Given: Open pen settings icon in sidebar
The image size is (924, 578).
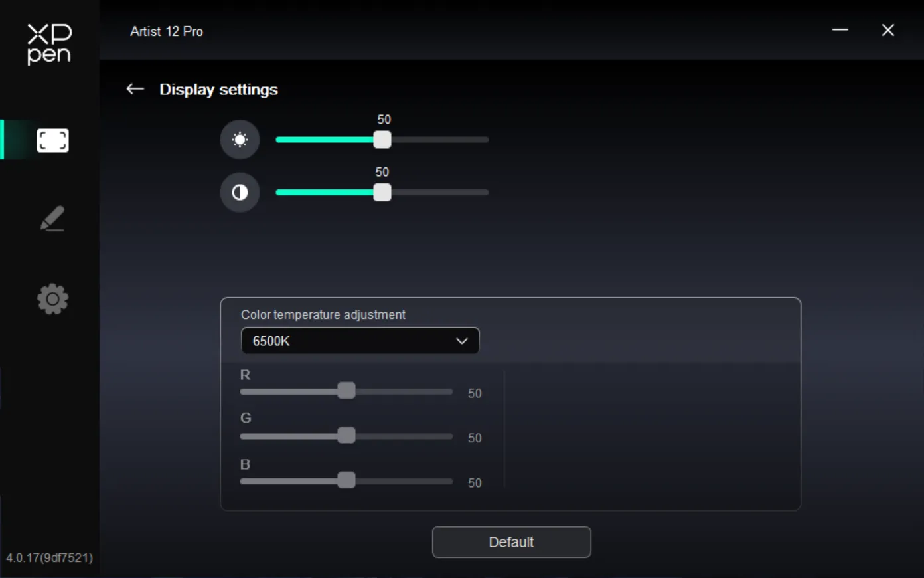Looking at the screenshot, I should click(x=52, y=219).
